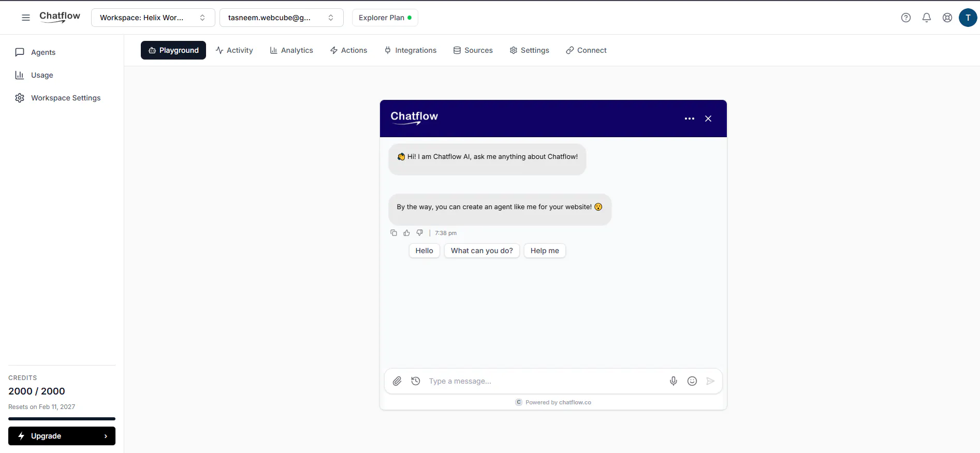The width and height of the screenshot is (980, 453).
Task: Go to the Actions tab
Action: pos(349,50)
